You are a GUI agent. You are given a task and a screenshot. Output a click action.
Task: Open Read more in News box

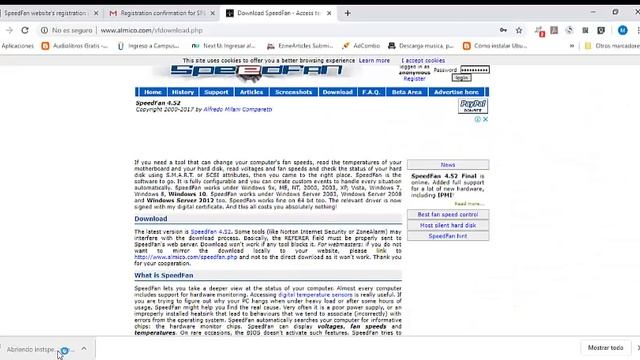click(469, 204)
